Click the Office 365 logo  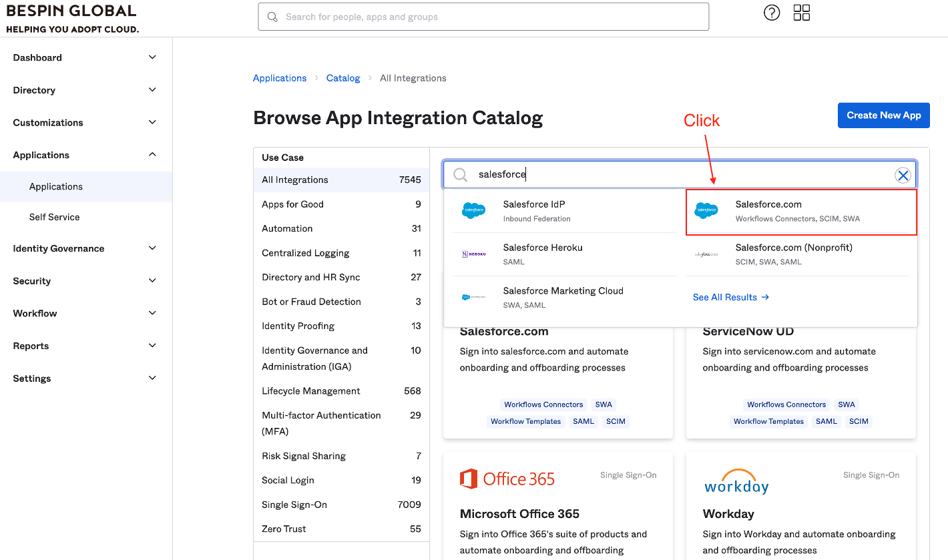pos(507,479)
